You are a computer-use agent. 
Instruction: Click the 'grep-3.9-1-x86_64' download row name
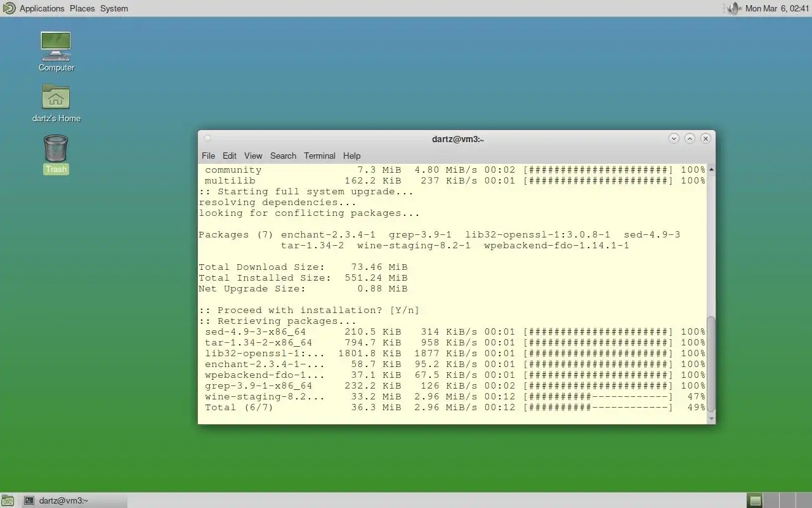[258, 385]
